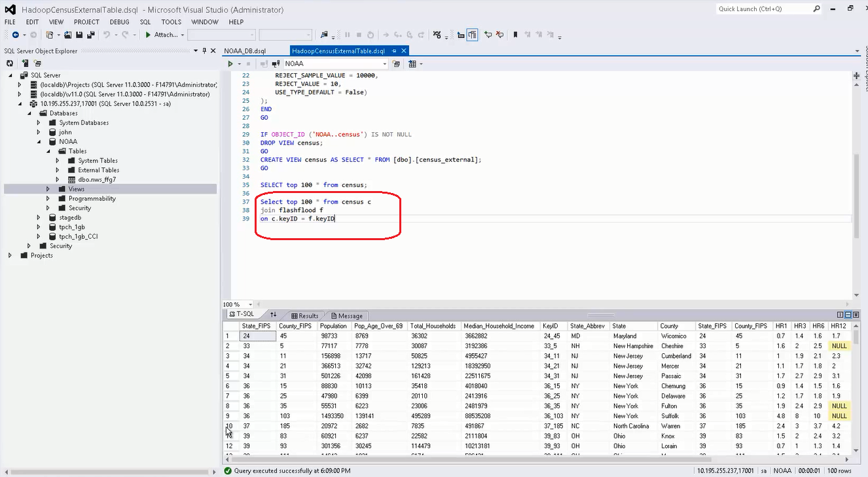The image size is (868, 477).
Task: Close the SQL Server Object Explorer panel
Action: tap(213, 50)
